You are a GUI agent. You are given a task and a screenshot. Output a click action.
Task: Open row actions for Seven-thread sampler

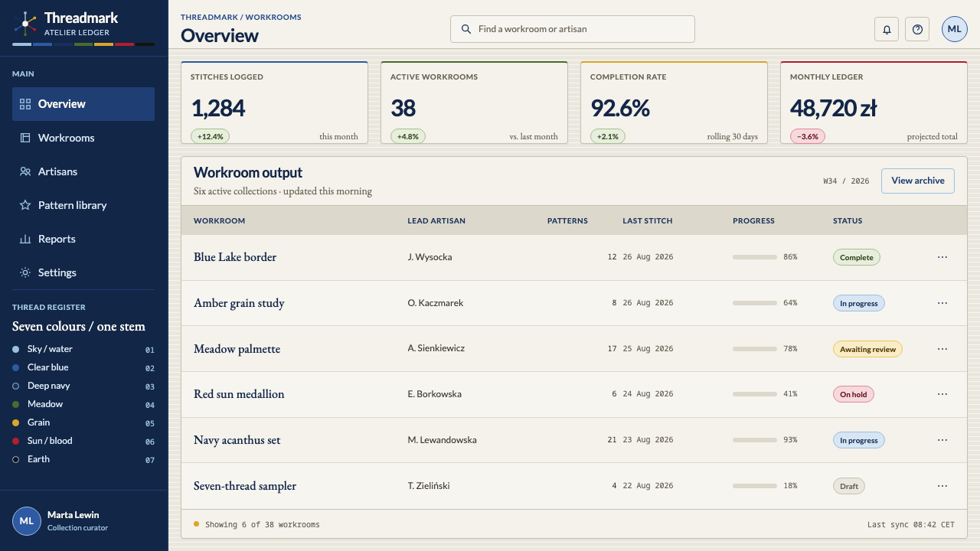pyautogui.click(x=942, y=486)
